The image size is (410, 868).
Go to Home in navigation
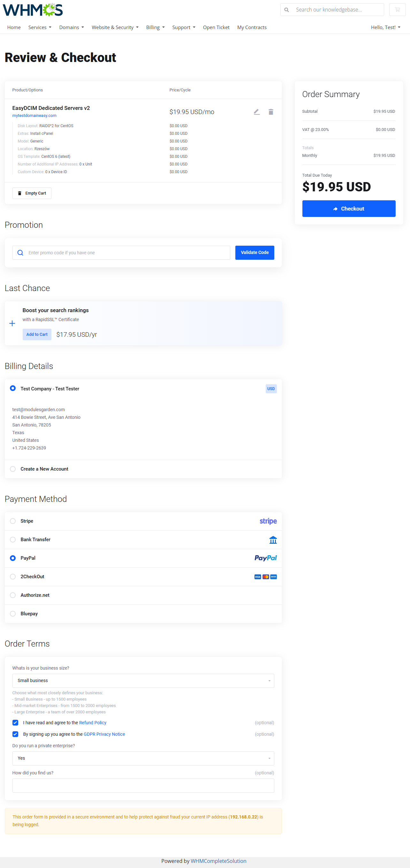(x=14, y=27)
